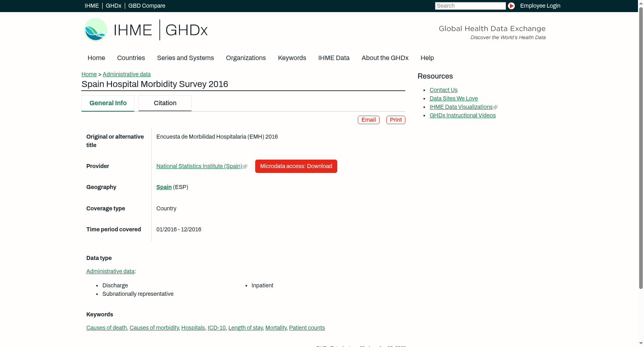Viewport: 644px width, 347px height.
Task: Click external link icon beside National Statistics Institute
Action: point(245,166)
